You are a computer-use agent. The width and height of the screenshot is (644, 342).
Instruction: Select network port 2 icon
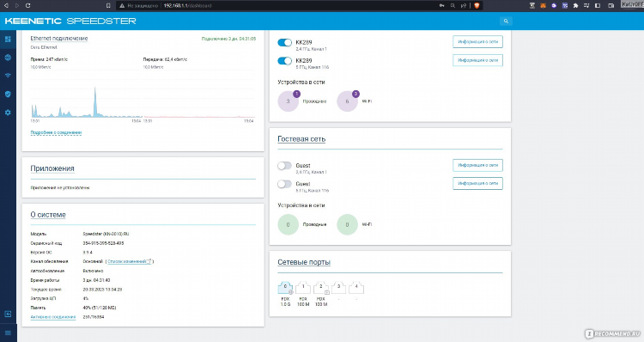[321, 288]
